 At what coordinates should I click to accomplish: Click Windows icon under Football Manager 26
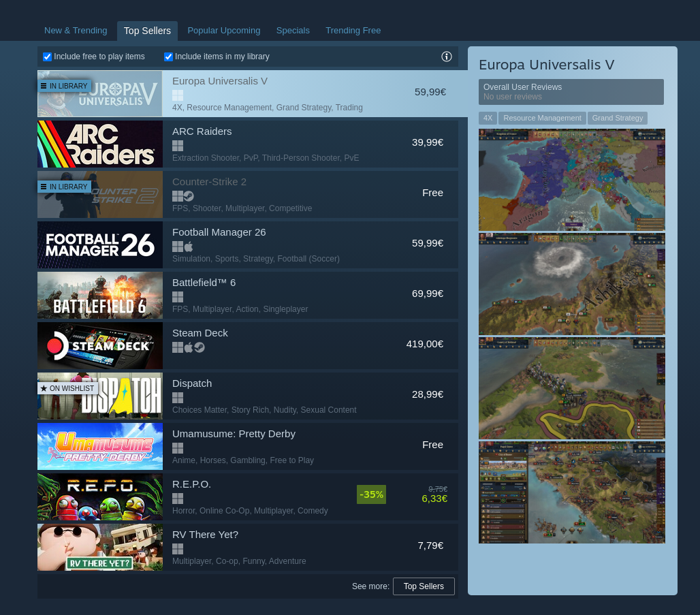178,247
